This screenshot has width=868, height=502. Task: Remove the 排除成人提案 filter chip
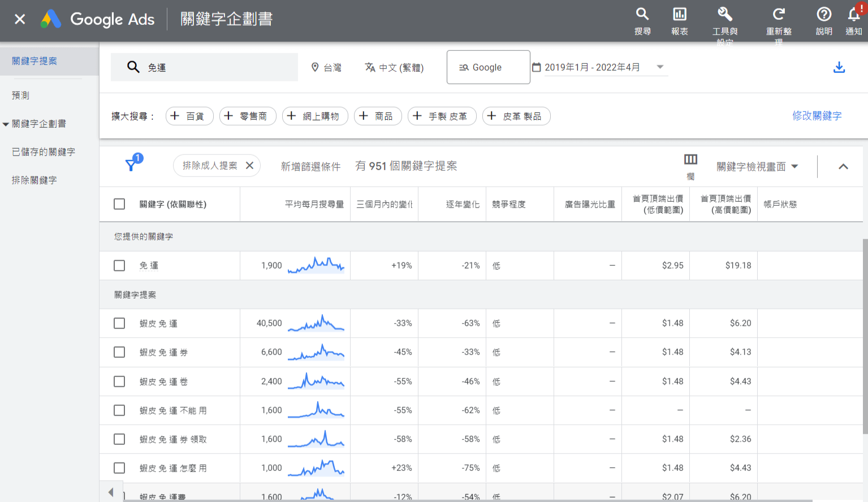249,166
